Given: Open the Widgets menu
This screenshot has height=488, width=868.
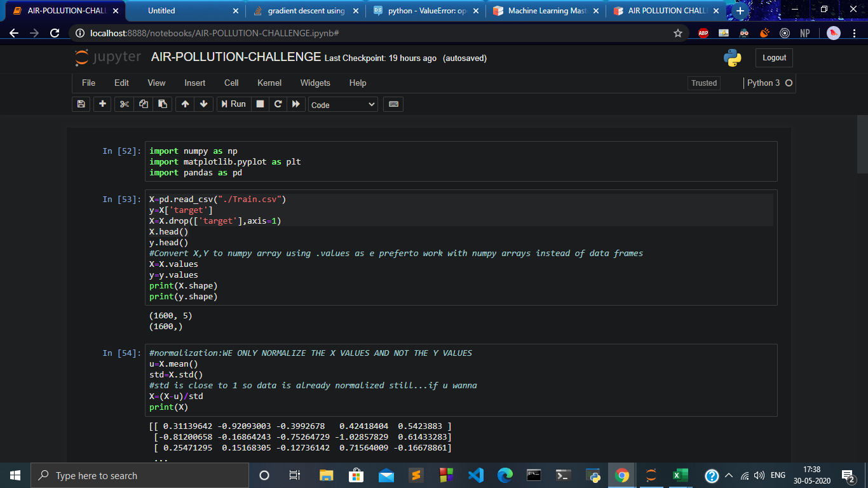Looking at the screenshot, I should coord(315,83).
